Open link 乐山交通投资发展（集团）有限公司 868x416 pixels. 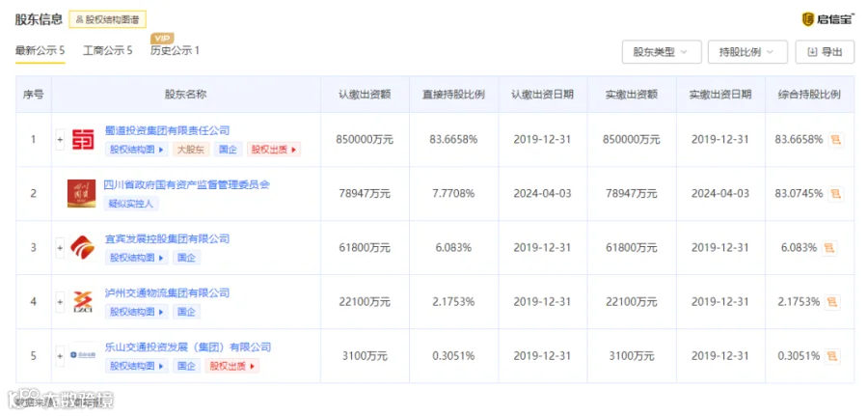click(188, 347)
